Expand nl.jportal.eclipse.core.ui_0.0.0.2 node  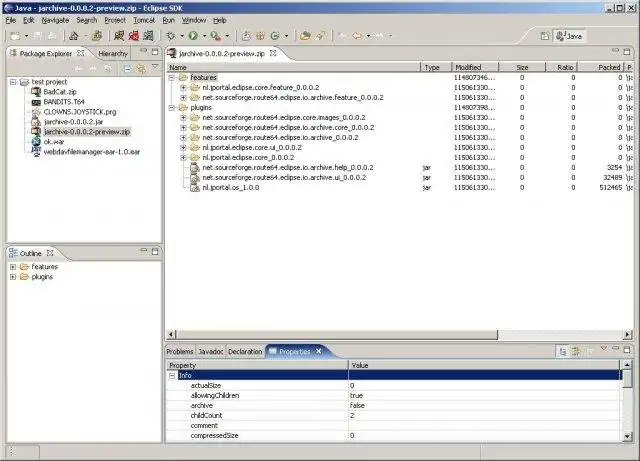183,148
